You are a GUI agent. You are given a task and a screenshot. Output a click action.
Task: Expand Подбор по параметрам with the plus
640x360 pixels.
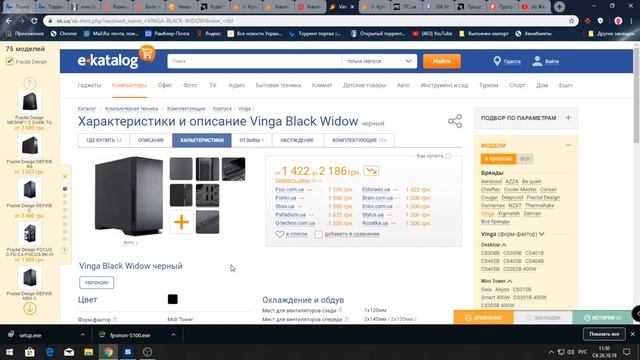(568, 118)
